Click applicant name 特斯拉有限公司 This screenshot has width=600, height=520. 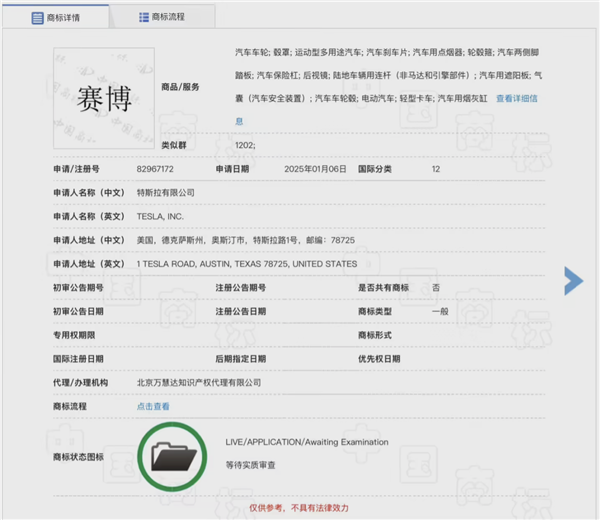tap(166, 192)
